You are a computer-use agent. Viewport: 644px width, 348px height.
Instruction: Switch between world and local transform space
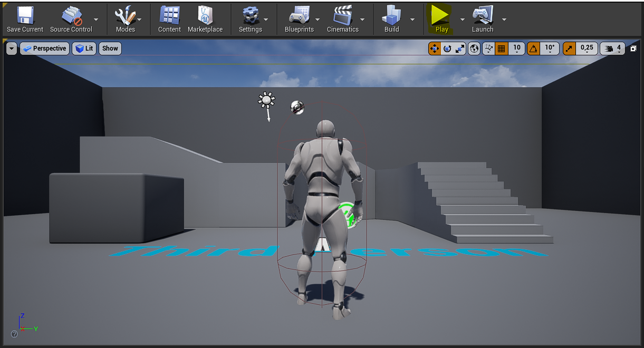pos(473,48)
